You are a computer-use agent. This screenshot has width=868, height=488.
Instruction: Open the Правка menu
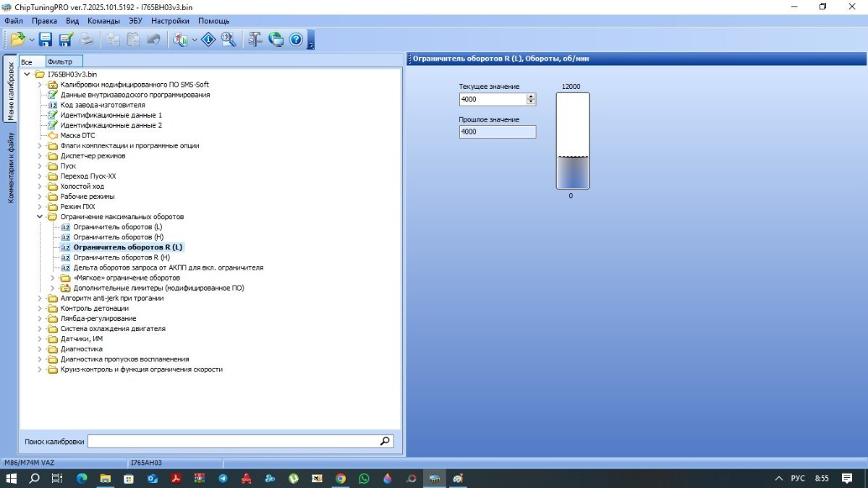coord(44,21)
